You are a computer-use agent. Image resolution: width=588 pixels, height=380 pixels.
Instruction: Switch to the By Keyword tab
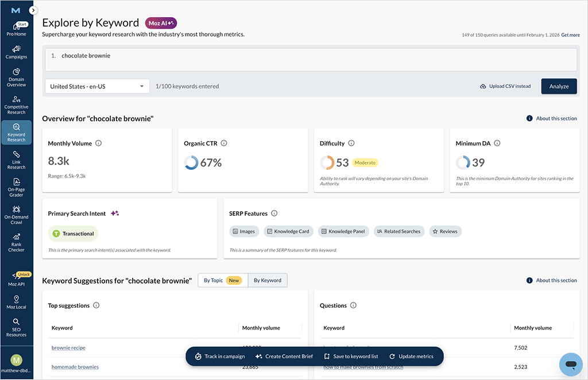pos(267,280)
